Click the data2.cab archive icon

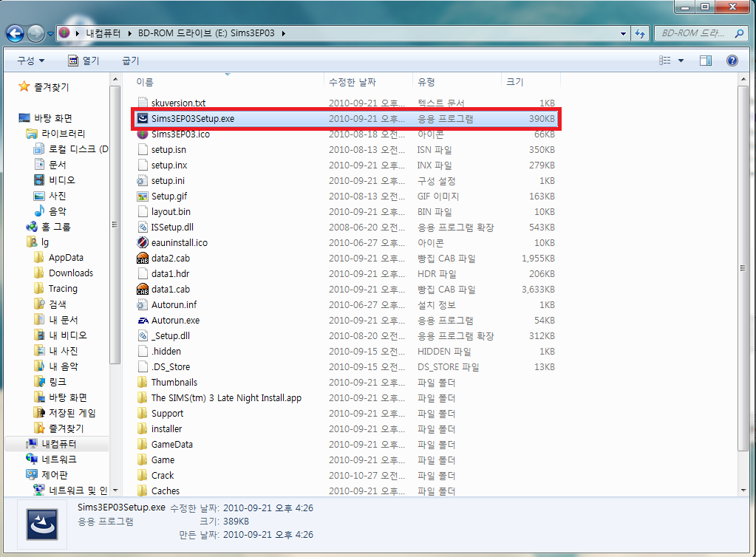[142, 259]
